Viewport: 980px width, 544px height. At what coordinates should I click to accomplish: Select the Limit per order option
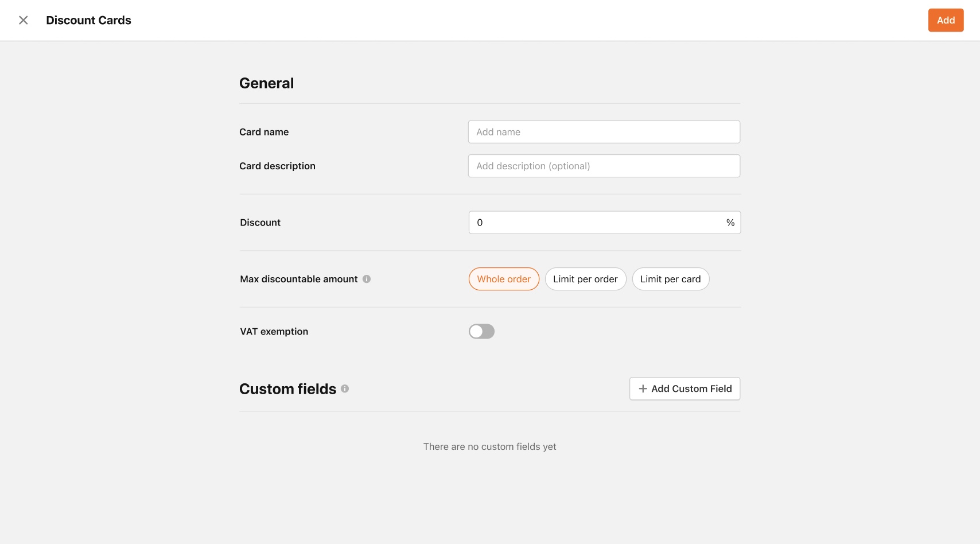[x=585, y=279]
